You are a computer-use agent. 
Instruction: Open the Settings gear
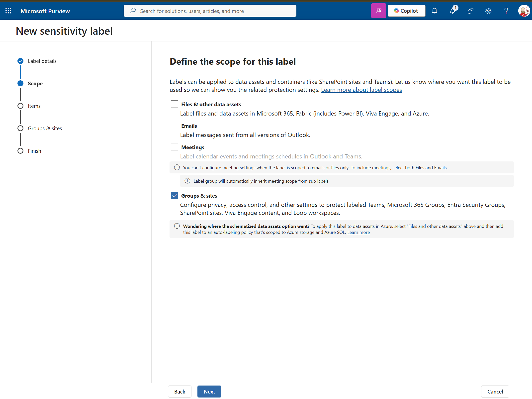pos(488,11)
